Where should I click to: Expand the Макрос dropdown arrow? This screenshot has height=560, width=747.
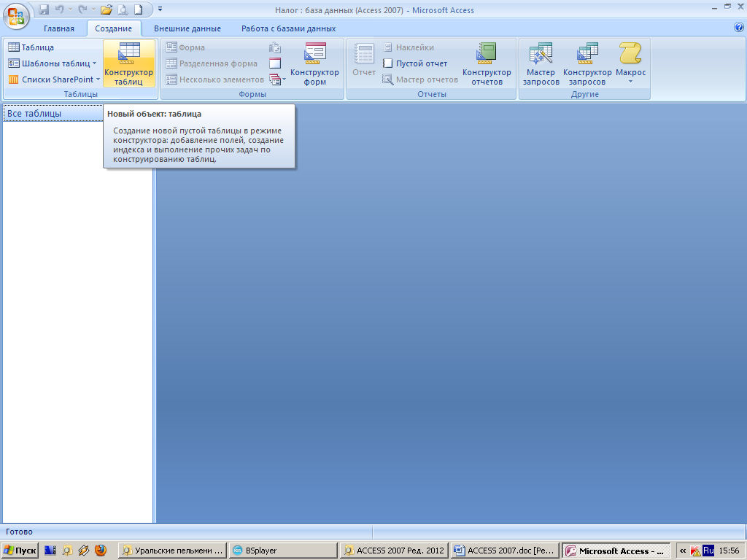[630, 82]
